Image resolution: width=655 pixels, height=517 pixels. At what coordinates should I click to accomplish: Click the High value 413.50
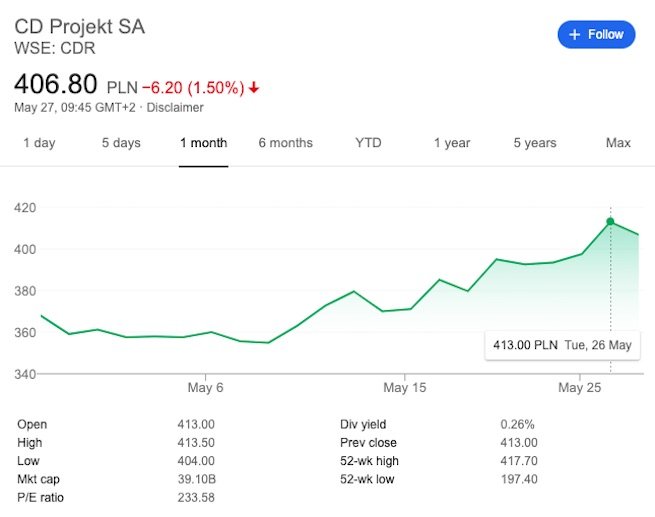[x=196, y=443]
